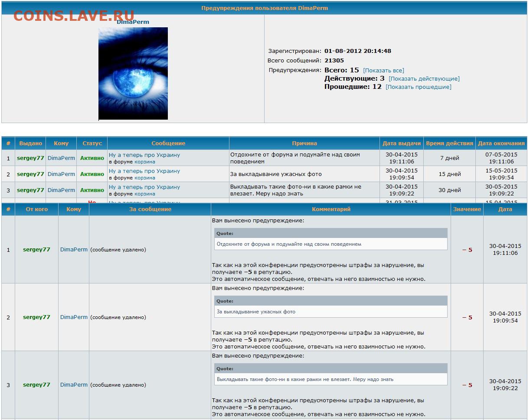Click sergey77 in reputation row 1
The width and height of the screenshot is (530, 420).
(36, 250)
